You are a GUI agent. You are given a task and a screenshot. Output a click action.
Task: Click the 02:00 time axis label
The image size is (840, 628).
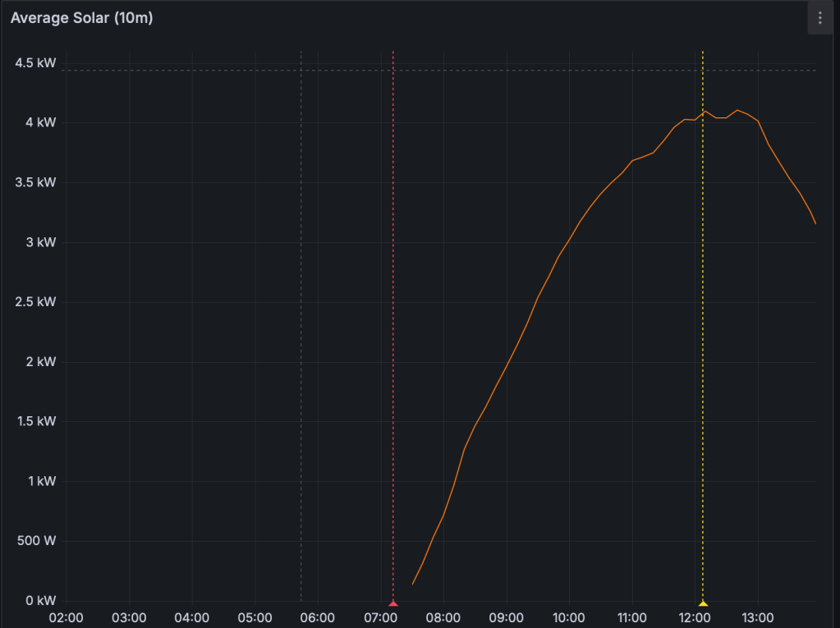coord(67,617)
